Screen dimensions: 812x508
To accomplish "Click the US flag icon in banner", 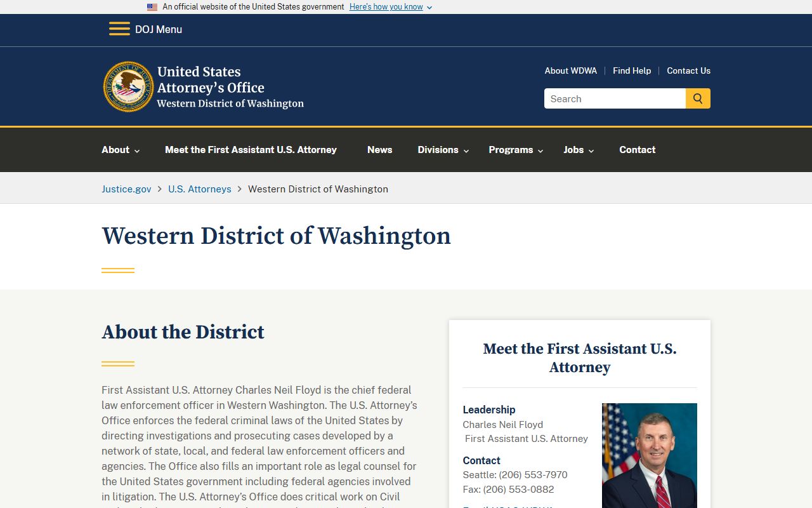I will pyautogui.click(x=152, y=7).
